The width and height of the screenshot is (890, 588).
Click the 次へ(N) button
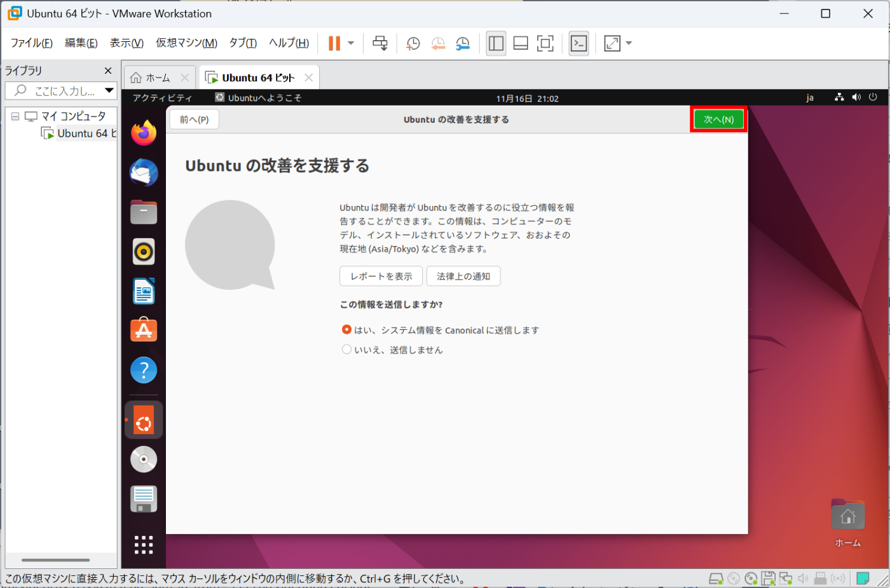click(x=718, y=120)
